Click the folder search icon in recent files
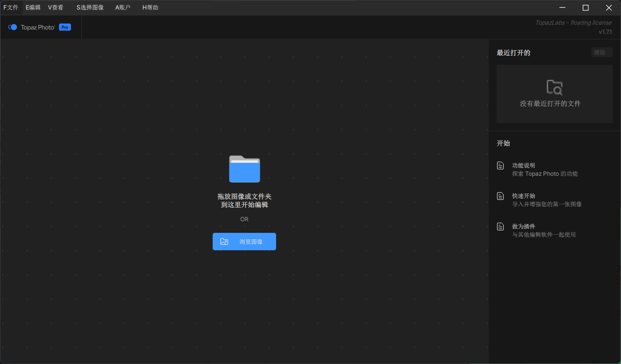The width and height of the screenshot is (621, 364). click(x=554, y=87)
